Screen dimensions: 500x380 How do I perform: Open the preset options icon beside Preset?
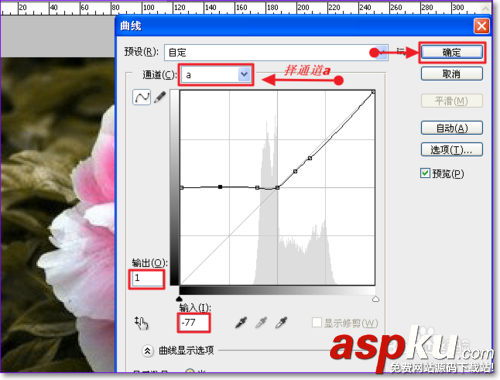(401, 52)
